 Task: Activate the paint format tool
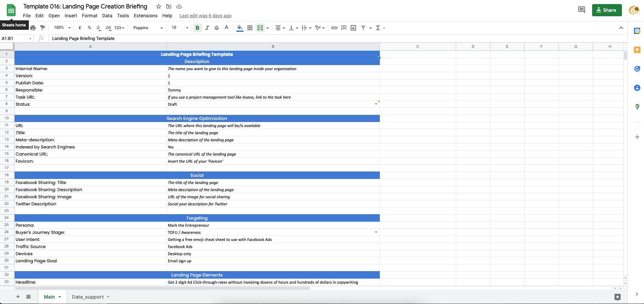point(42,28)
